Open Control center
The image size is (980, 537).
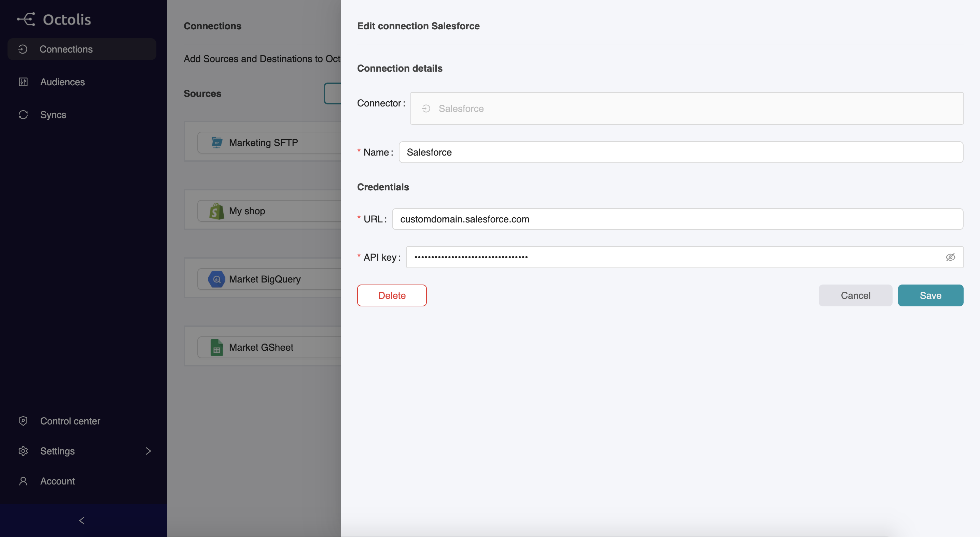click(x=70, y=421)
